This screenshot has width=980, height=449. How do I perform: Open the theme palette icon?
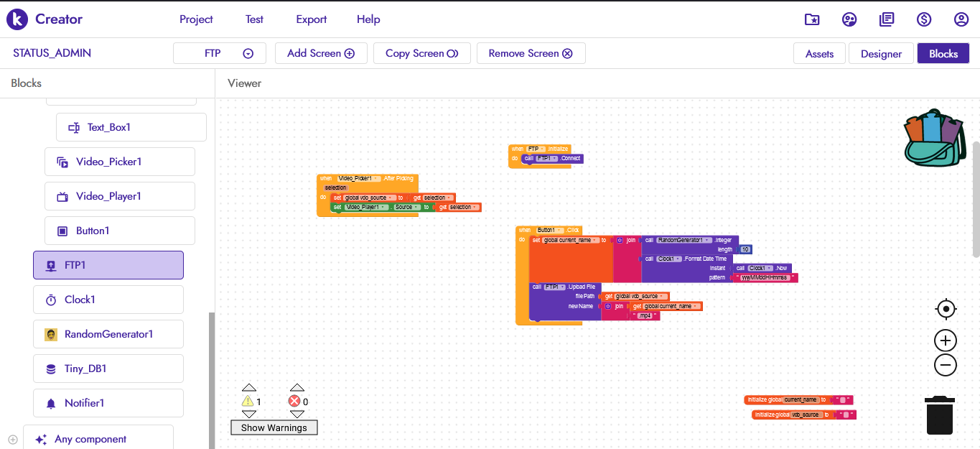click(x=849, y=19)
